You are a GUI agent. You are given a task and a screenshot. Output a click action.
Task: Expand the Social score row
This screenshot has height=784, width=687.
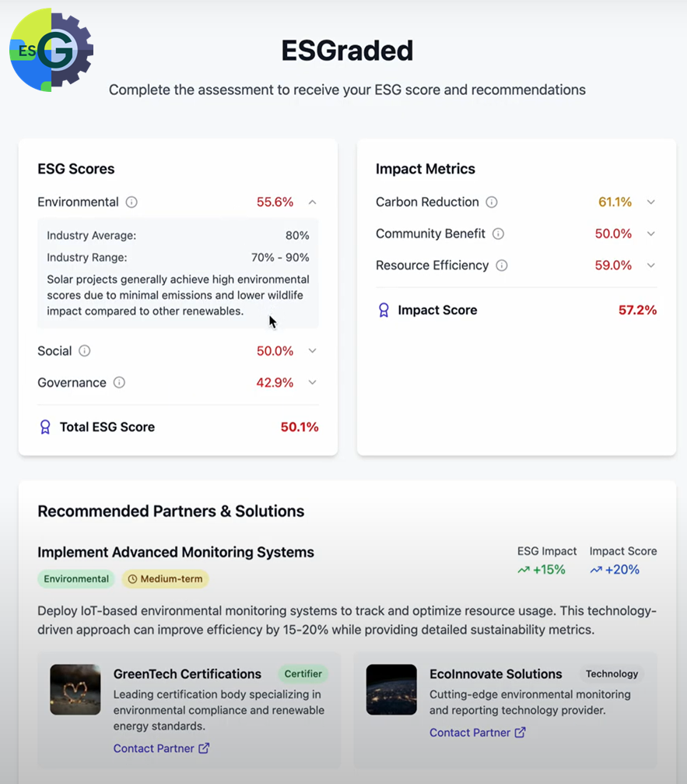click(x=312, y=351)
